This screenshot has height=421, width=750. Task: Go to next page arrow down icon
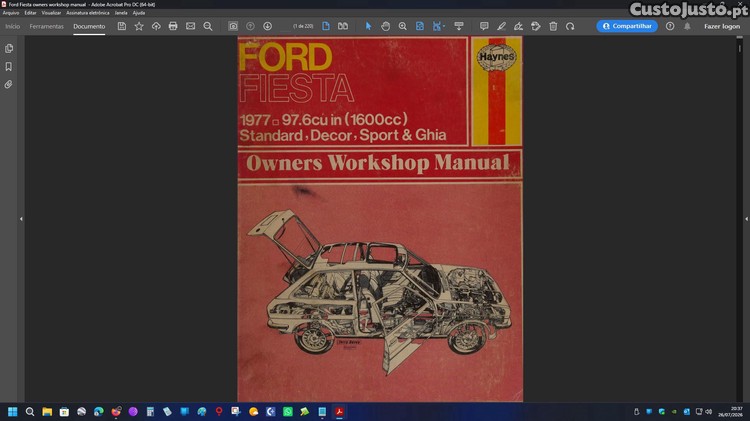click(267, 26)
